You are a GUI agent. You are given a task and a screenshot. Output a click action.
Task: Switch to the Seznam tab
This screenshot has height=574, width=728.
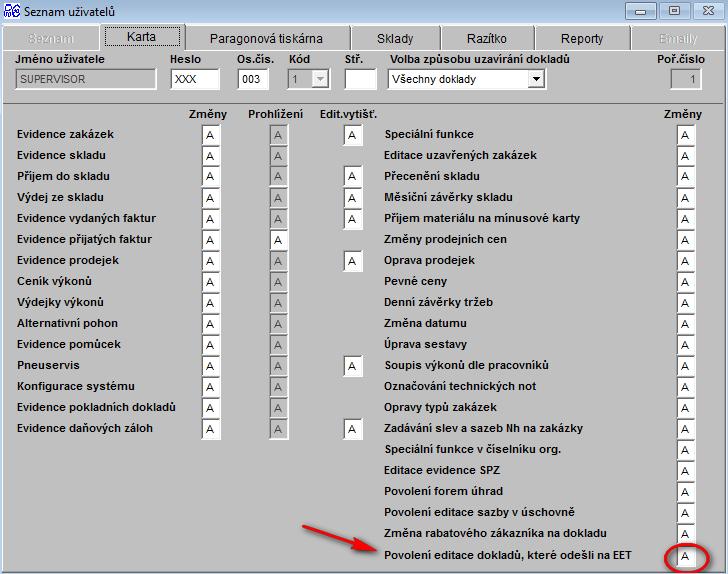[51, 38]
